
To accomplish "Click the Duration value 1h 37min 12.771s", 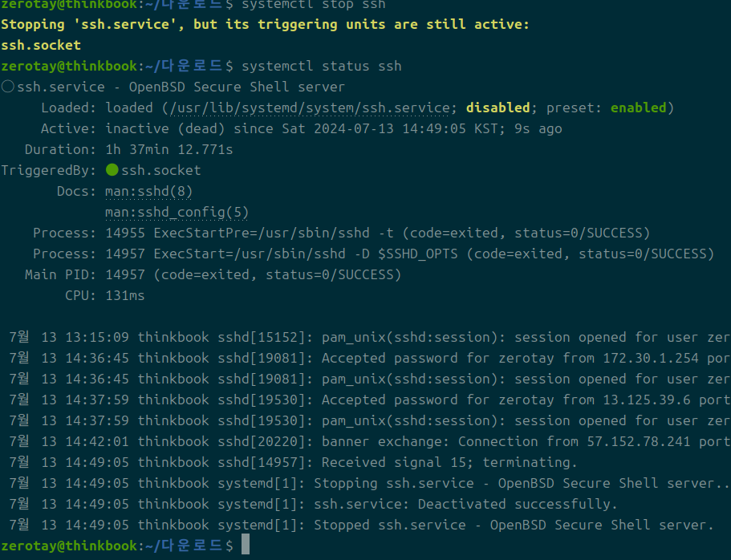I will click(x=169, y=149).
